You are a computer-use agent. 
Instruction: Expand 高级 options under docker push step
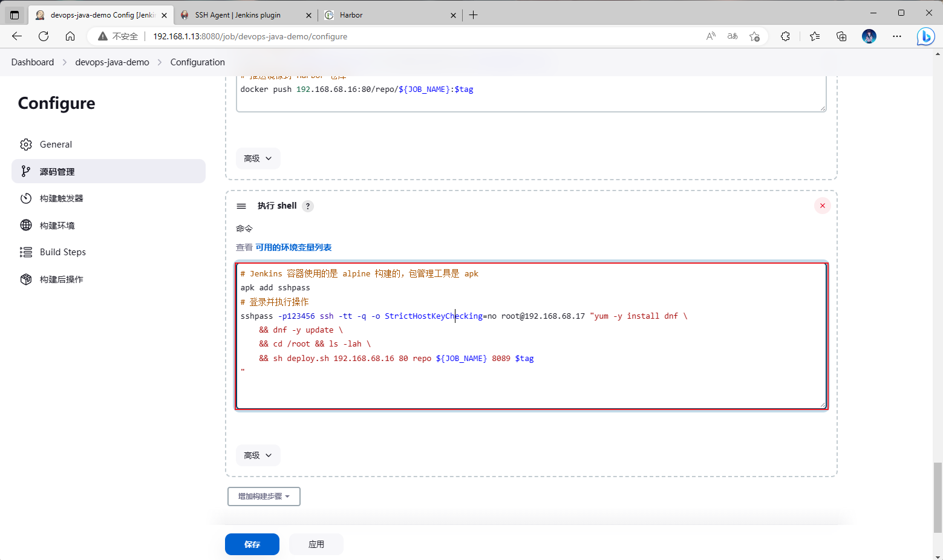[258, 158]
